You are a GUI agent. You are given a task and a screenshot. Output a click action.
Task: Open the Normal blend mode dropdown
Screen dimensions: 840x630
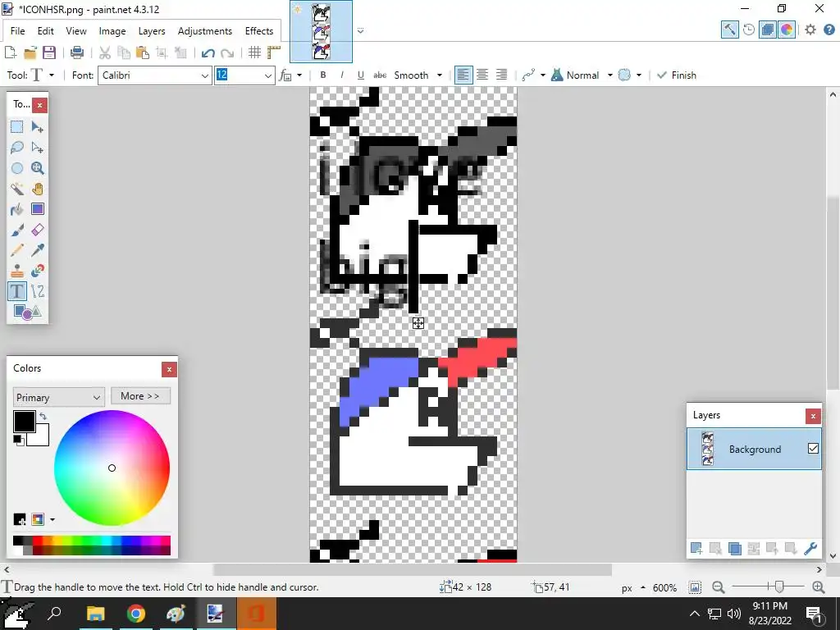(609, 75)
